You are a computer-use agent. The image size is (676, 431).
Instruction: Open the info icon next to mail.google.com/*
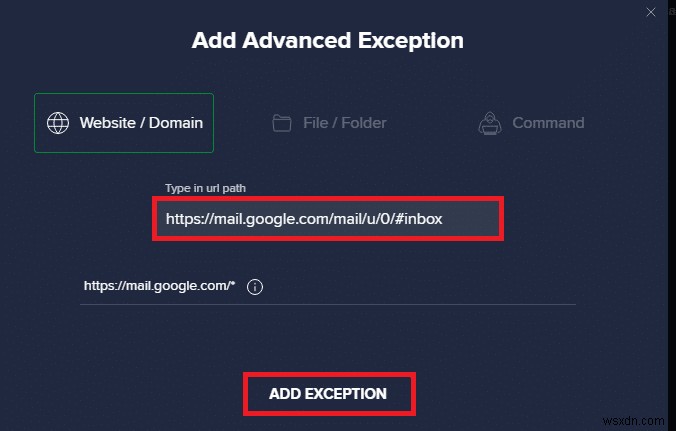pyautogui.click(x=255, y=287)
